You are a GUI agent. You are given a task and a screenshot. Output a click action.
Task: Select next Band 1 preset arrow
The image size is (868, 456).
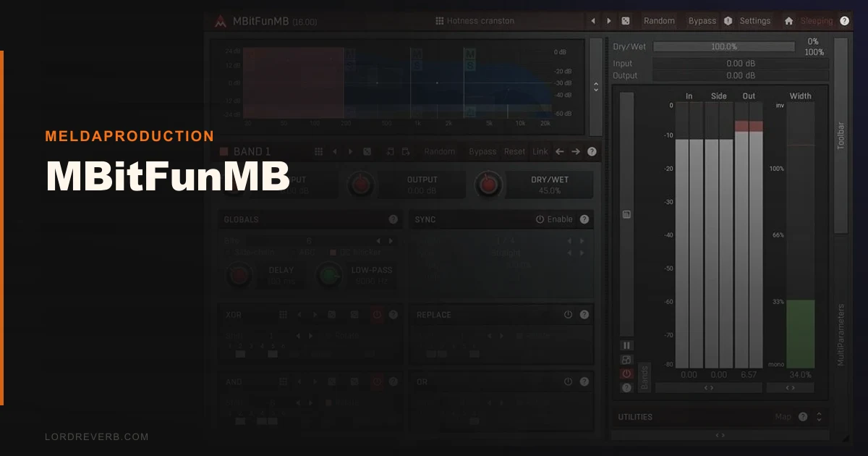[x=350, y=151]
